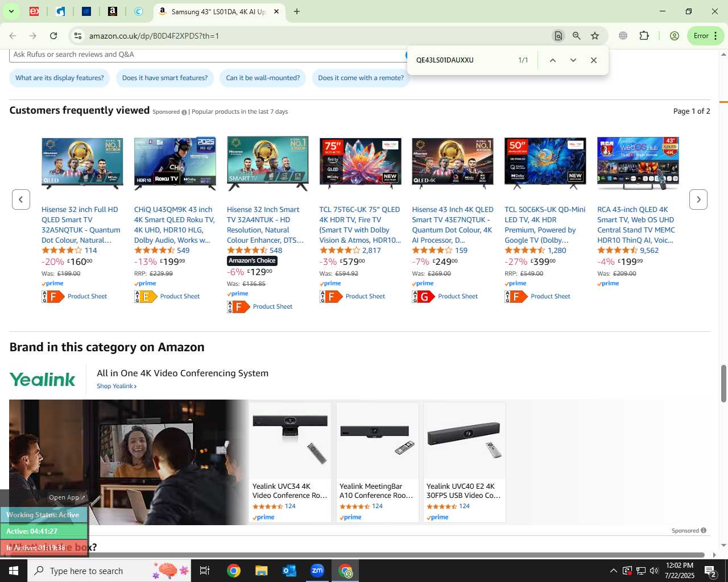The image size is (728, 582).
Task: Open Product Sheet for TCL 75T6C-UK
Action: [x=365, y=296]
